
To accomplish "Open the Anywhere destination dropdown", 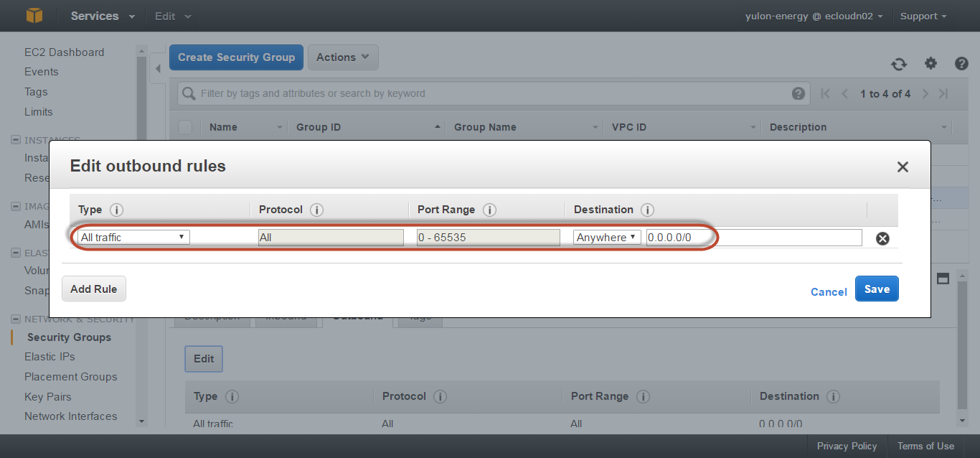I will coord(606,237).
